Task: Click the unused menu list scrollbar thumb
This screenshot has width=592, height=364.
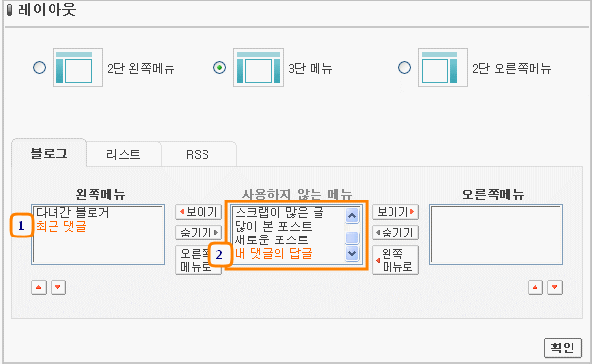Action: tap(351, 237)
